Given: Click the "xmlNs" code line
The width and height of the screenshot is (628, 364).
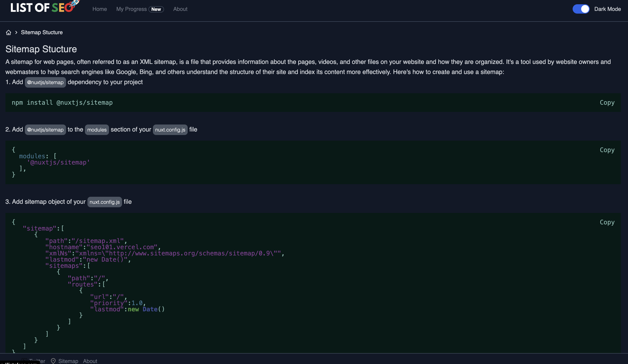Looking at the screenshot, I should tap(165, 253).
